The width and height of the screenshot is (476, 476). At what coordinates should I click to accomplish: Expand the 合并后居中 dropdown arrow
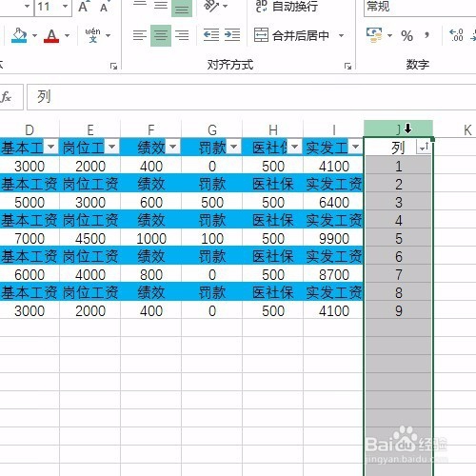tap(342, 35)
